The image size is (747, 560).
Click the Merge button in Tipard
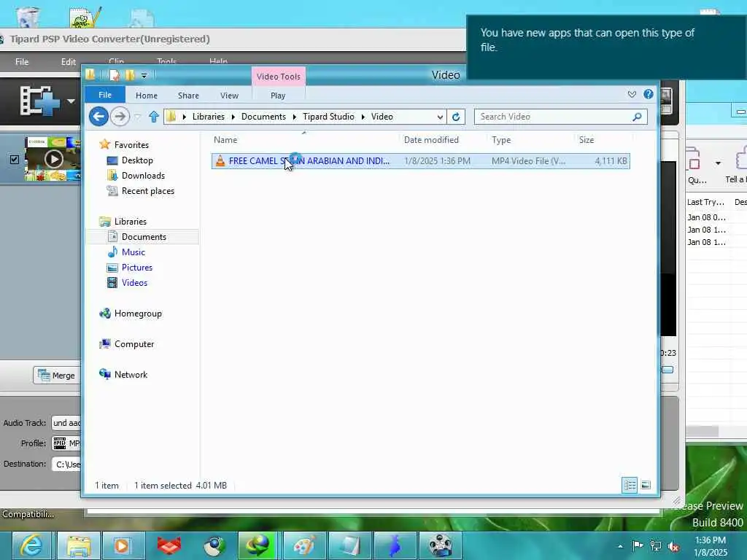pos(57,376)
